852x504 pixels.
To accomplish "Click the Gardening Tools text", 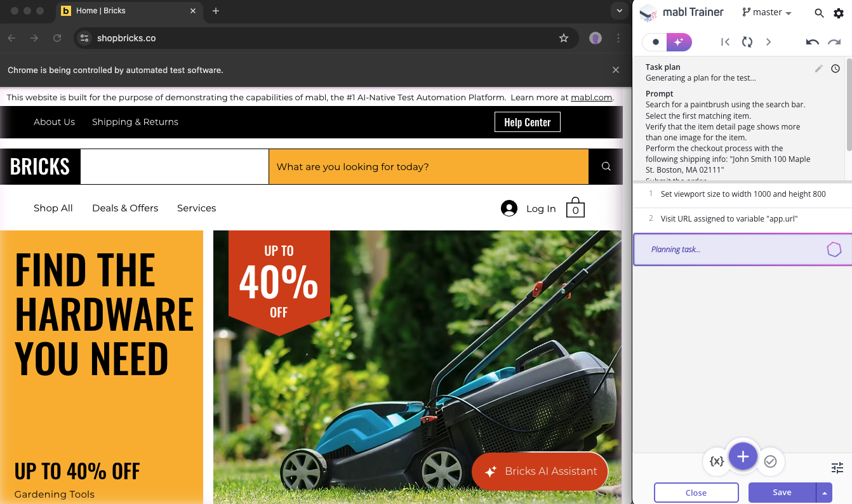I will pyautogui.click(x=55, y=494).
